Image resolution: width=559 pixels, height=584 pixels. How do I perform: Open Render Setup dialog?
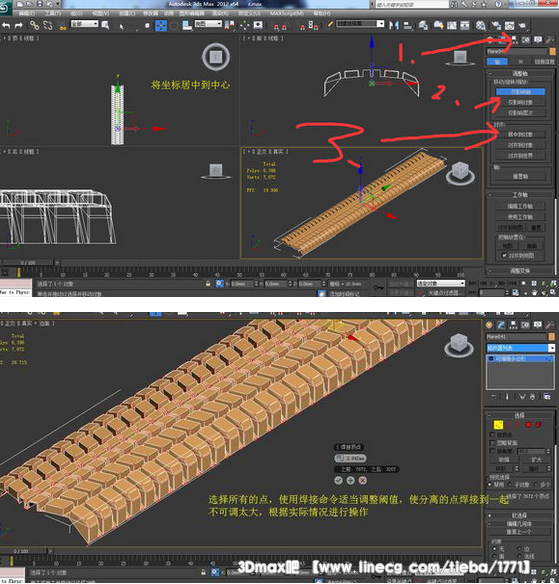[x=496, y=25]
